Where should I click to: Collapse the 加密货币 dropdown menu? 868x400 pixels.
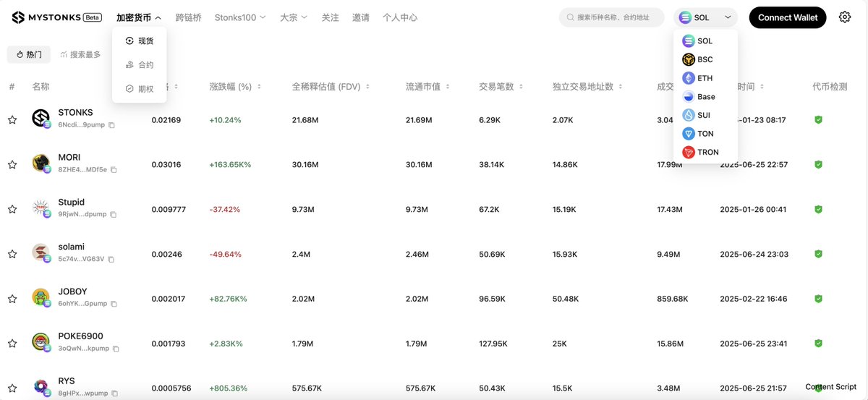[x=139, y=17]
